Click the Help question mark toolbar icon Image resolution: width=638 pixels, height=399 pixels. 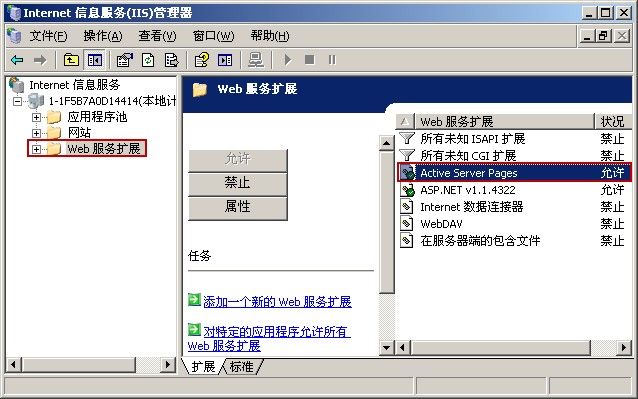pos(202,60)
